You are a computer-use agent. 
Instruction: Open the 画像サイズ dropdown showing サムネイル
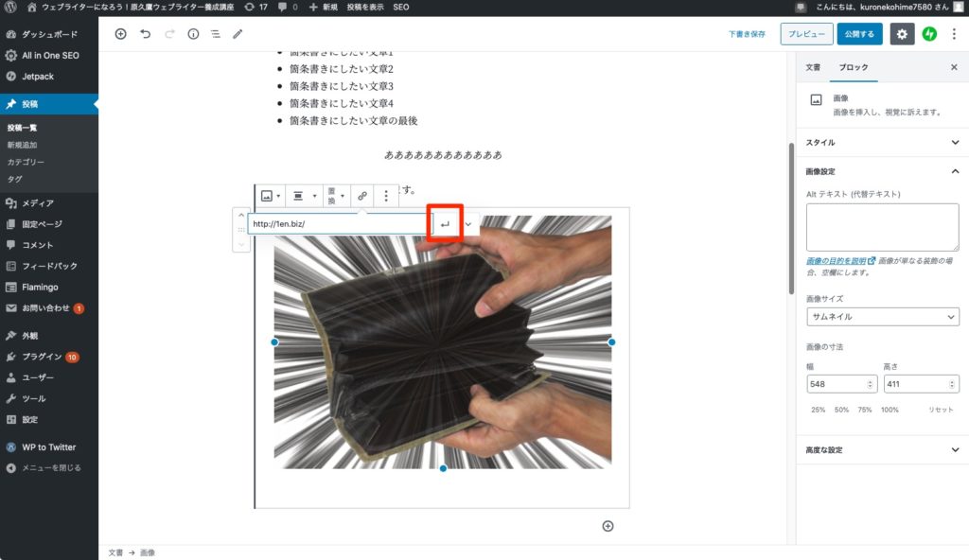883,317
